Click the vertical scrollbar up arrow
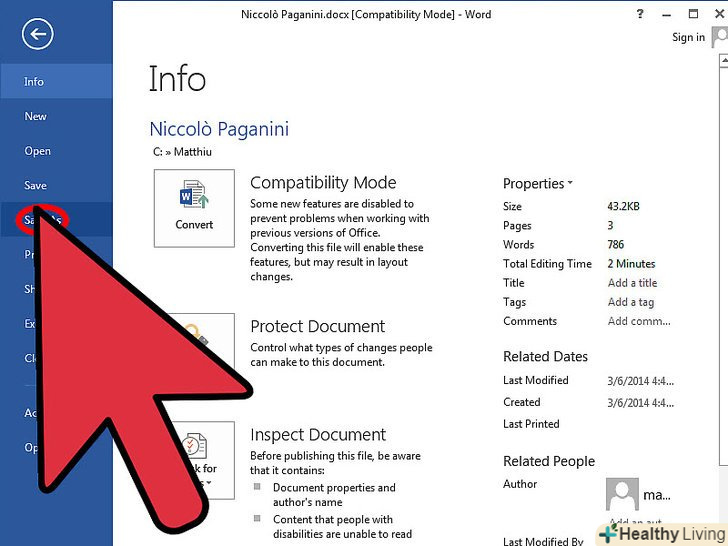The width and height of the screenshot is (728, 546). 724,61
